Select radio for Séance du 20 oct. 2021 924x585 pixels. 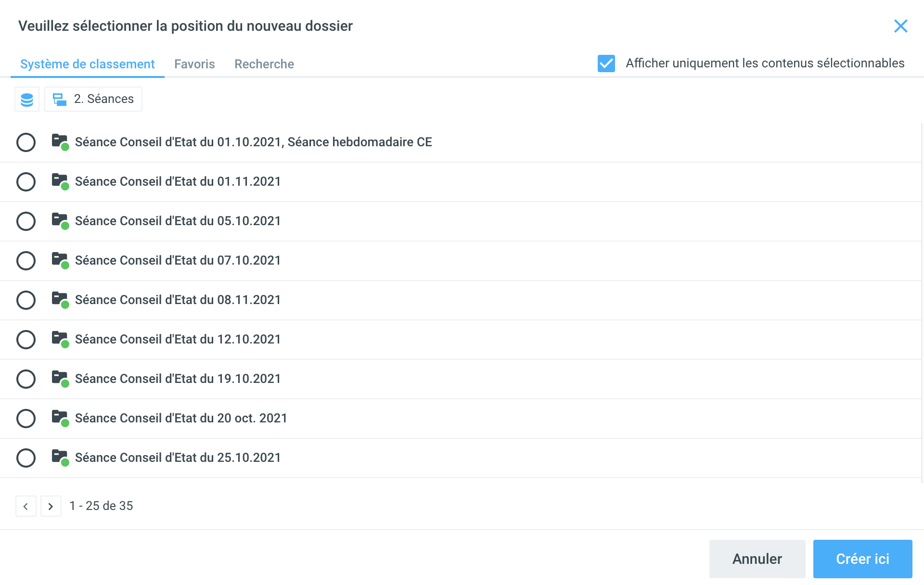26,419
